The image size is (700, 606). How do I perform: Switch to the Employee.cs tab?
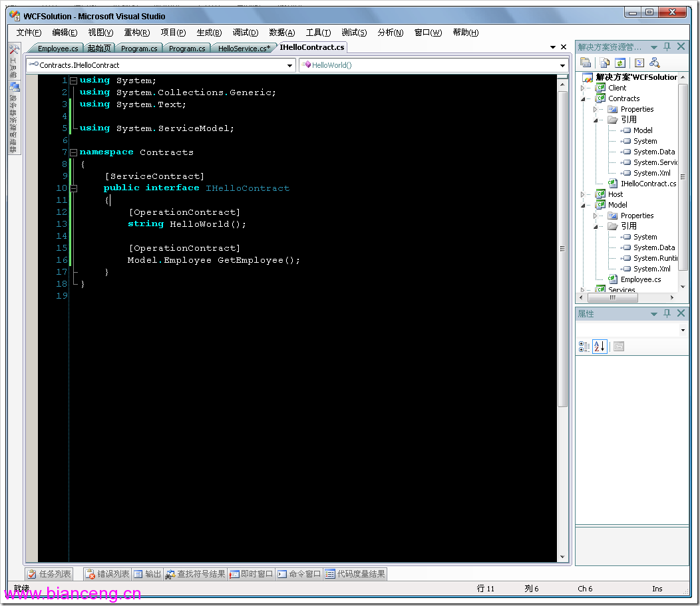[x=58, y=48]
